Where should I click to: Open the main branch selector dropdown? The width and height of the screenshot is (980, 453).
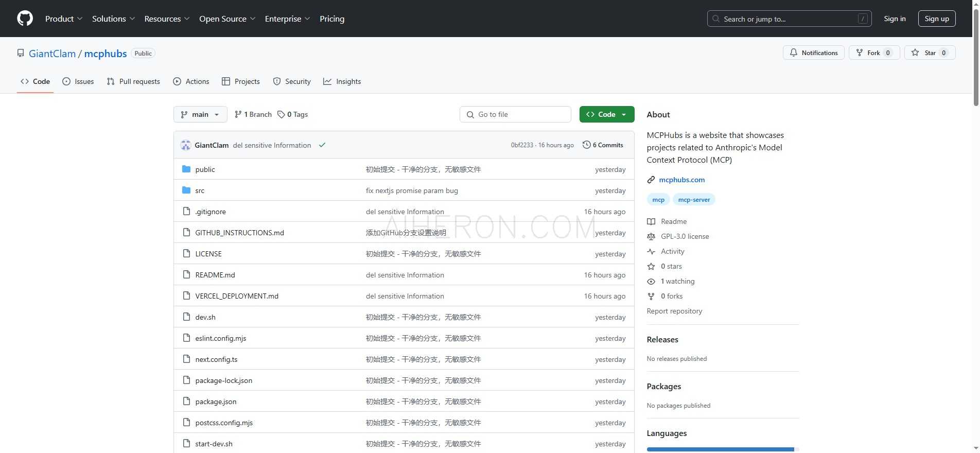[200, 114]
